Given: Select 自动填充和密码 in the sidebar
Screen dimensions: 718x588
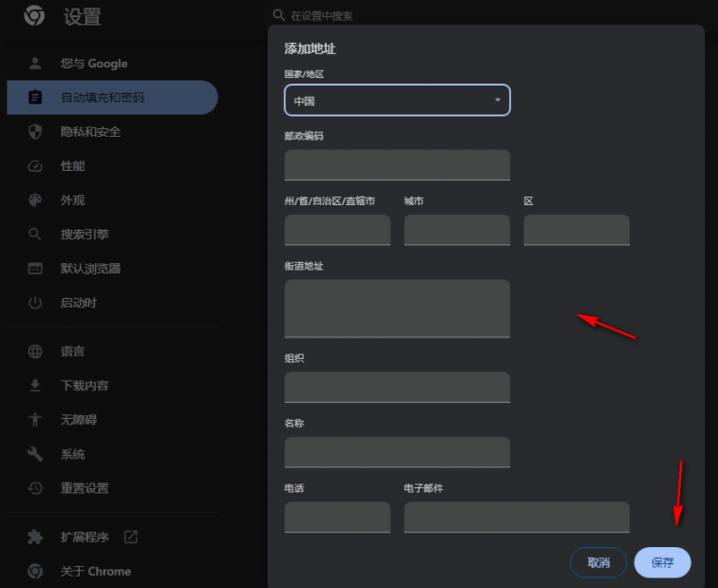Looking at the screenshot, I should (112, 97).
